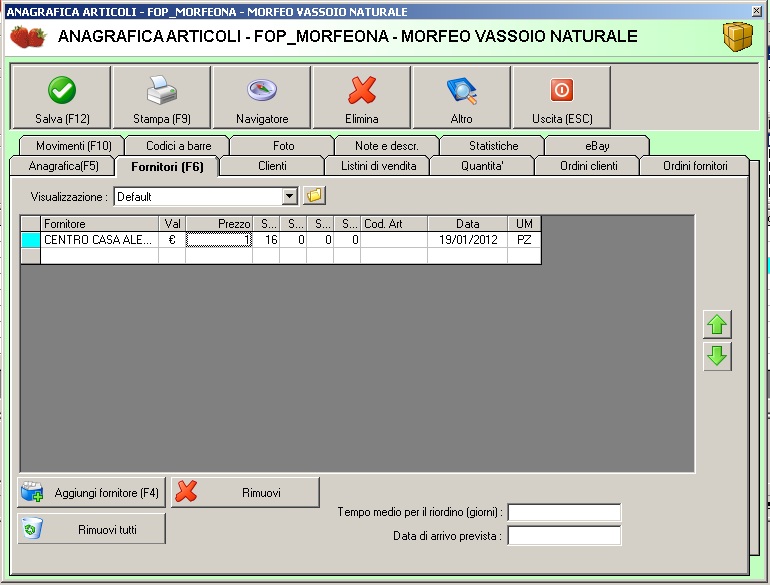Click the Tempo medio per il riordino field

coord(564,512)
